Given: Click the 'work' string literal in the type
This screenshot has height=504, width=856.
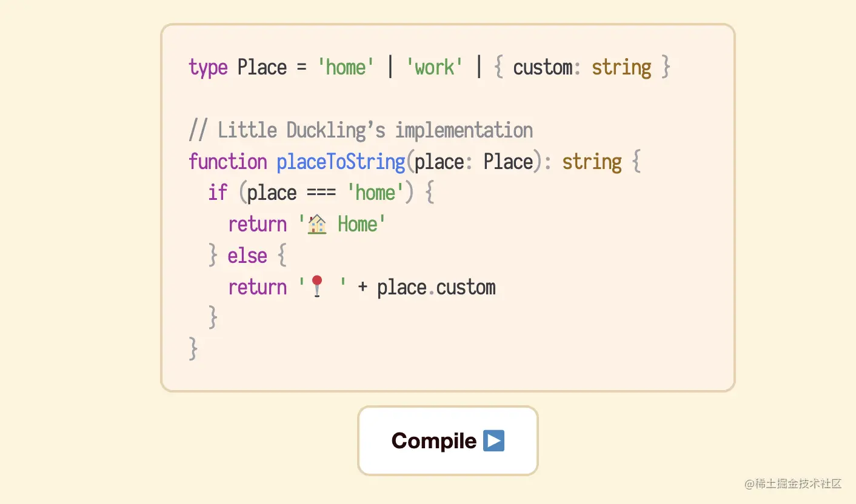Looking at the screenshot, I should click(x=434, y=67).
